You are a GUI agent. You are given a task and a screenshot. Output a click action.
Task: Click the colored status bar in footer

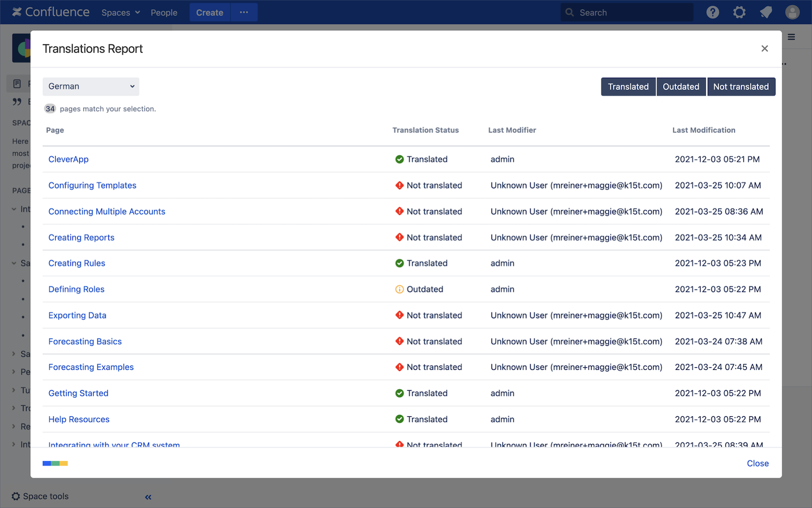tap(55, 463)
